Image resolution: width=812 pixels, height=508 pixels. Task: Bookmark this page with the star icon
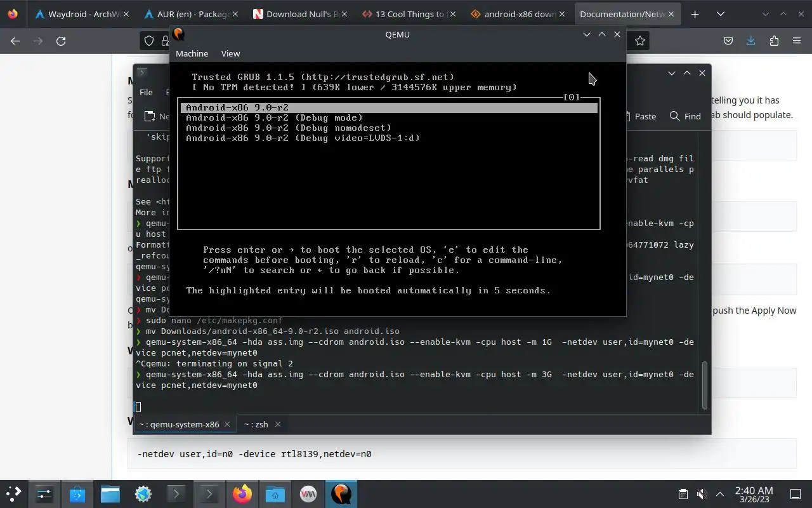click(640, 41)
